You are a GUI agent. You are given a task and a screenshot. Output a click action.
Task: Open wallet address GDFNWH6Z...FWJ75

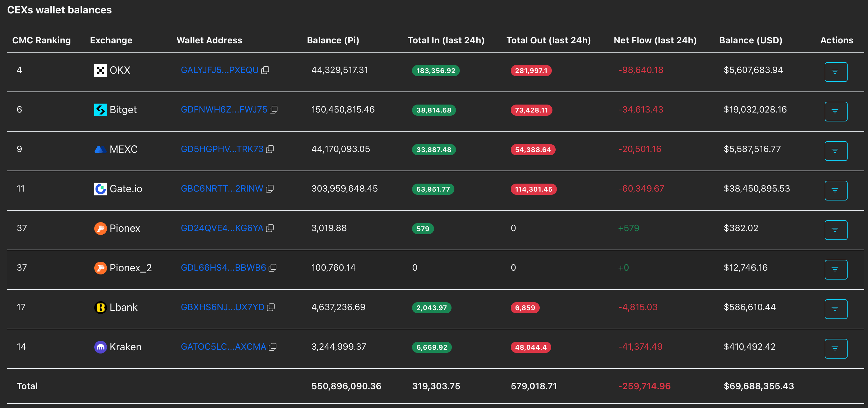point(224,110)
